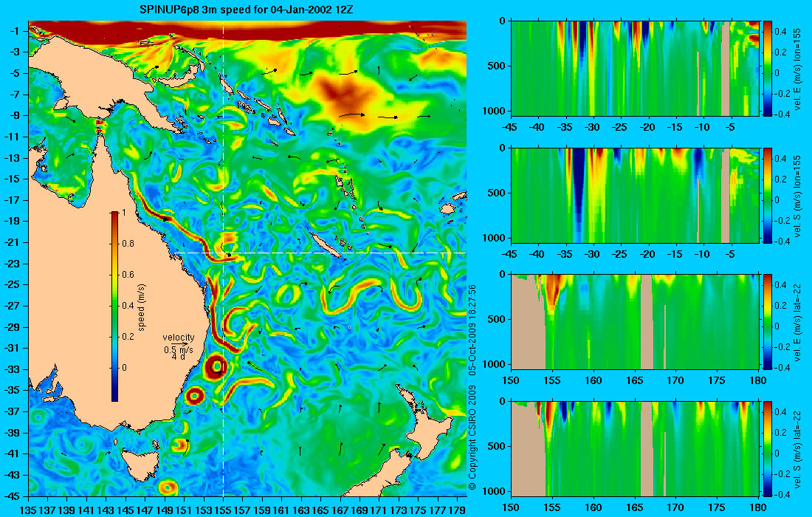Screen dimensions: 812x517
Task: Click the colorbar of vel. E lat=-22 panel
Action: click(768, 322)
